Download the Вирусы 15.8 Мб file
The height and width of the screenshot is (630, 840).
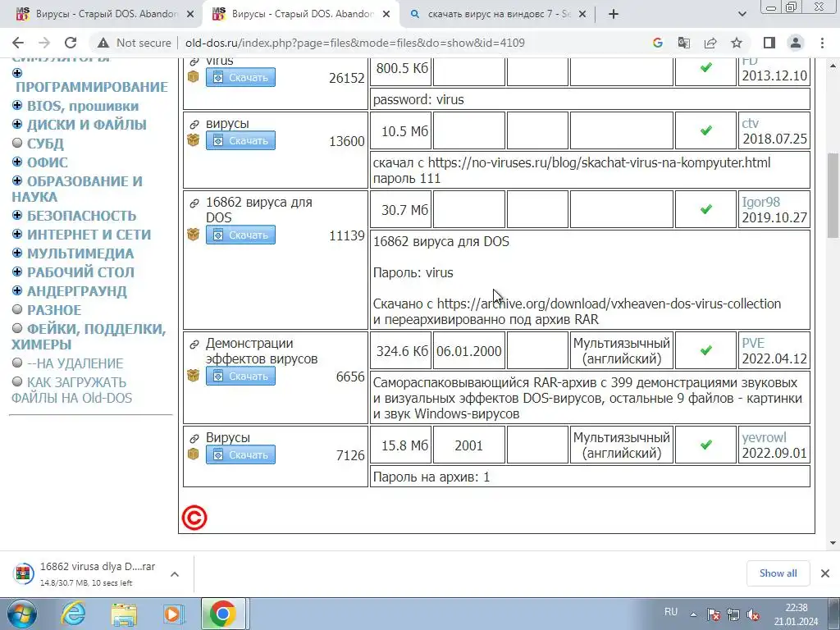240,454
